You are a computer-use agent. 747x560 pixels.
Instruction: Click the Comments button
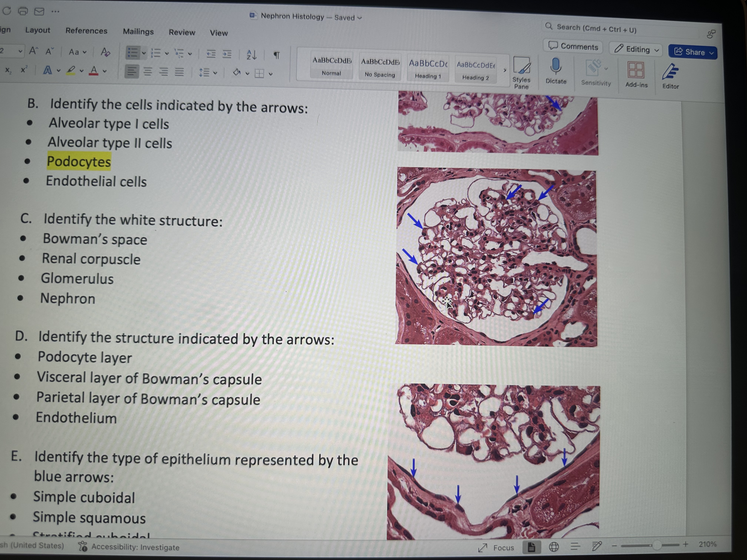573,46
